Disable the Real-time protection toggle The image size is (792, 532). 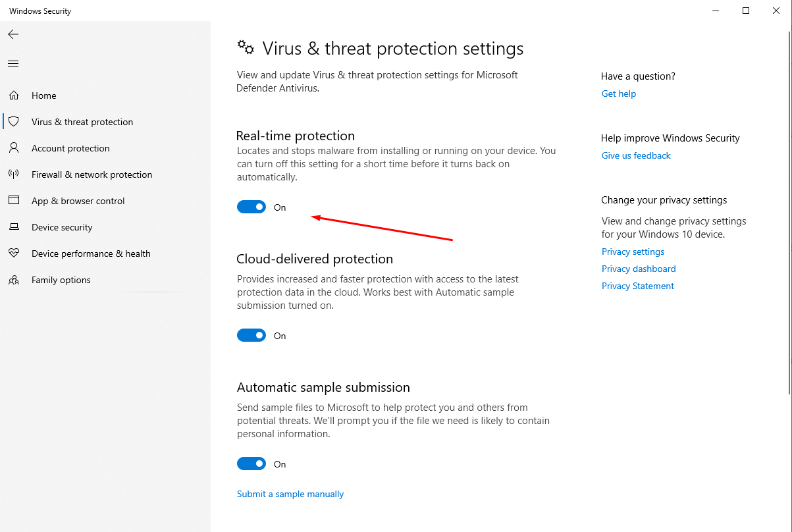tap(251, 206)
